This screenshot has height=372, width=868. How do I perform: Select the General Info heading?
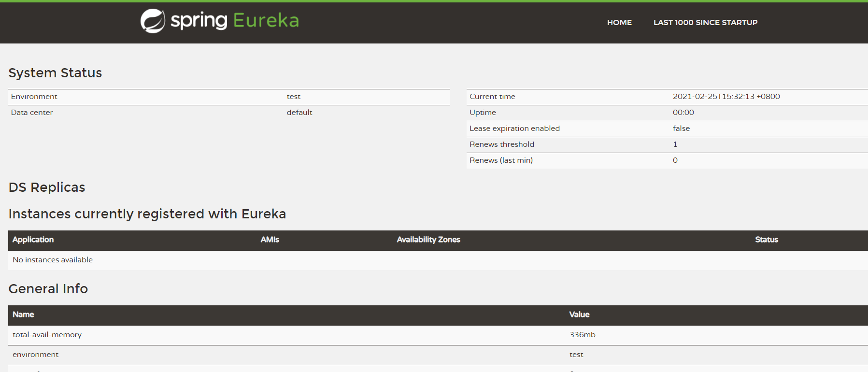[x=48, y=289]
